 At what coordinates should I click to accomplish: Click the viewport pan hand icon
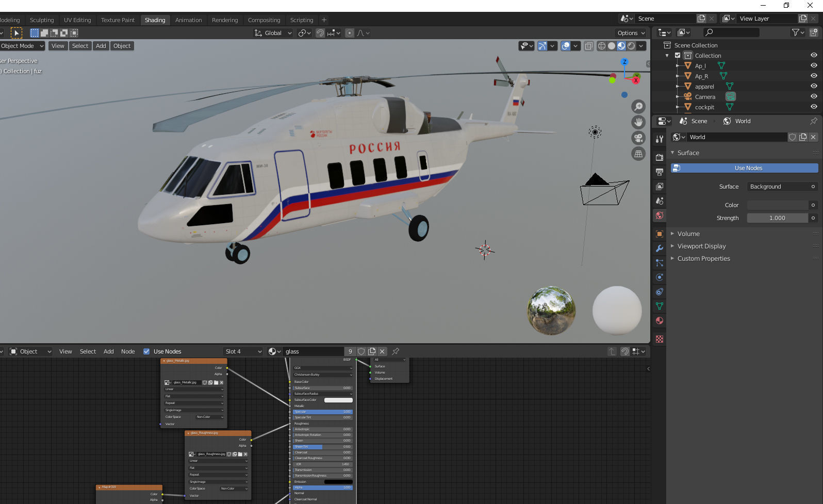click(638, 122)
